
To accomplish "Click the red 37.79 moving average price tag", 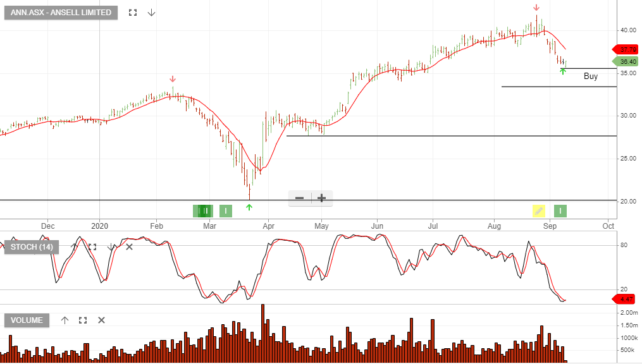I will point(625,49).
